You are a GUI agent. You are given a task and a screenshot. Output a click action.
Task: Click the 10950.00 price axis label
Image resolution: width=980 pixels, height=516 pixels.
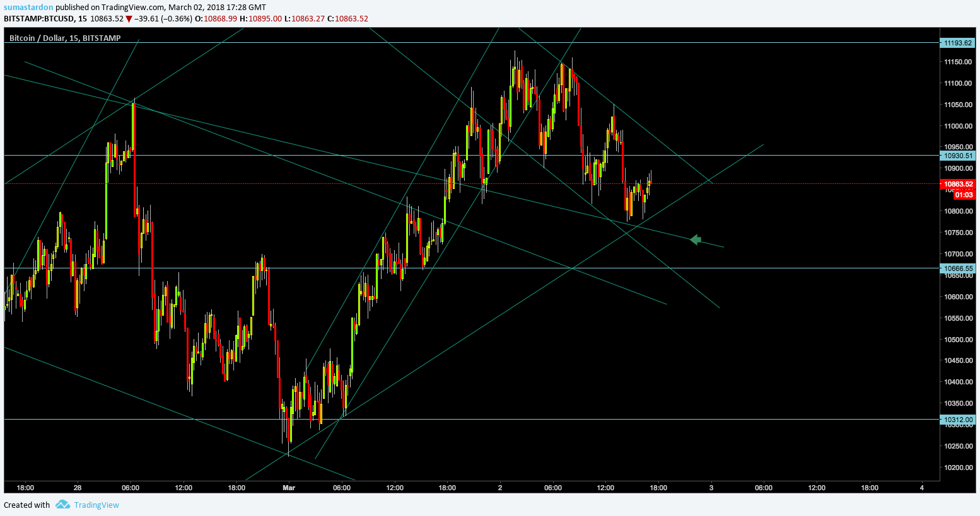click(x=958, y=147)
